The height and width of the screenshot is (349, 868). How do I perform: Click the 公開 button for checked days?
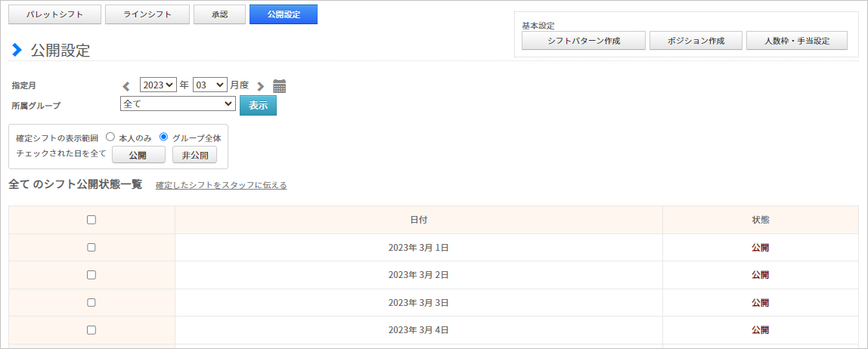[x=138, y=155]
